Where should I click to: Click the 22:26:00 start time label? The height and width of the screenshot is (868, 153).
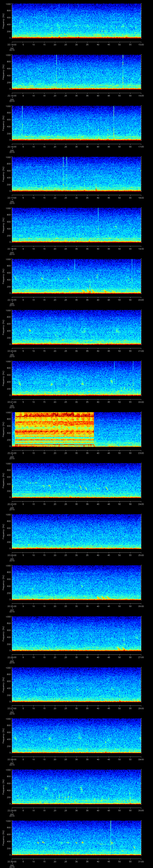click(x=12, y=657)
